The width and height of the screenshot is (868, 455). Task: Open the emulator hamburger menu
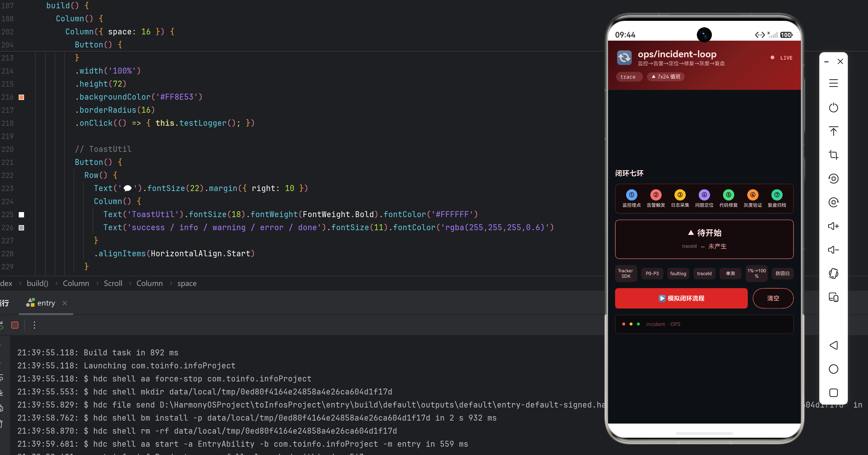pyautogui.click(x=833, y=83)
